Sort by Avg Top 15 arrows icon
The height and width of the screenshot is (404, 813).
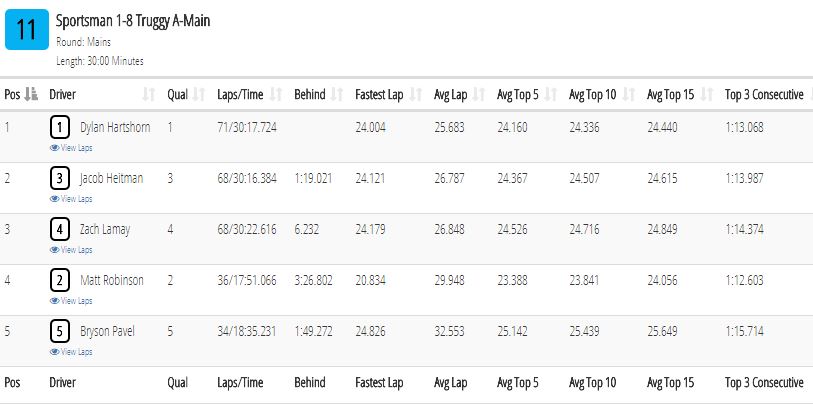[x=707, y=94]
